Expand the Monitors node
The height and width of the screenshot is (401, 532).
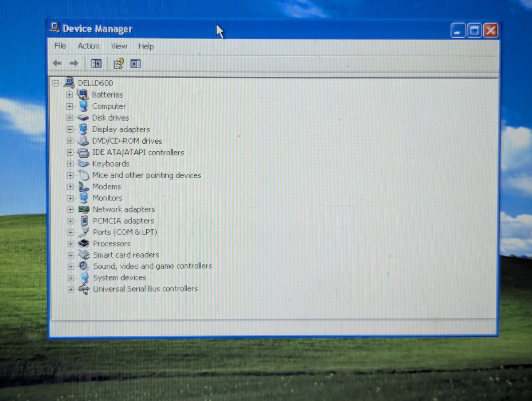click(x=70, y=198)
